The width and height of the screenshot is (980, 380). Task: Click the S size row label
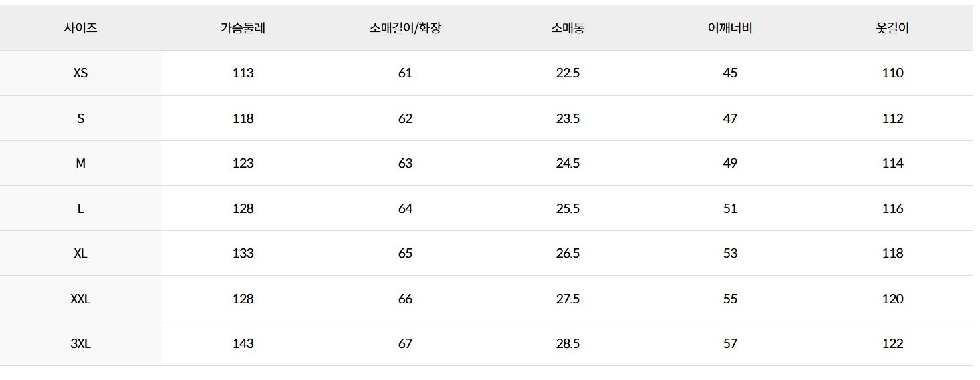tap(80, 118)
